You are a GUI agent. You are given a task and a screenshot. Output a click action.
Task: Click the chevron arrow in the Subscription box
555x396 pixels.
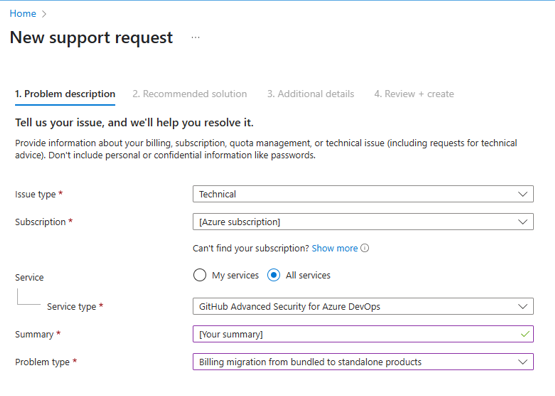[522, 222]
